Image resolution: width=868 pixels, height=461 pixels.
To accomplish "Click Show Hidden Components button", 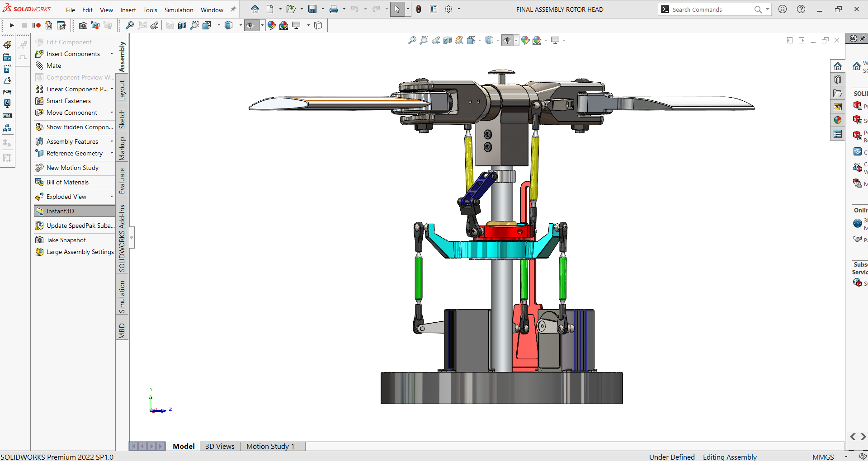I will click(x=75, y=127).
